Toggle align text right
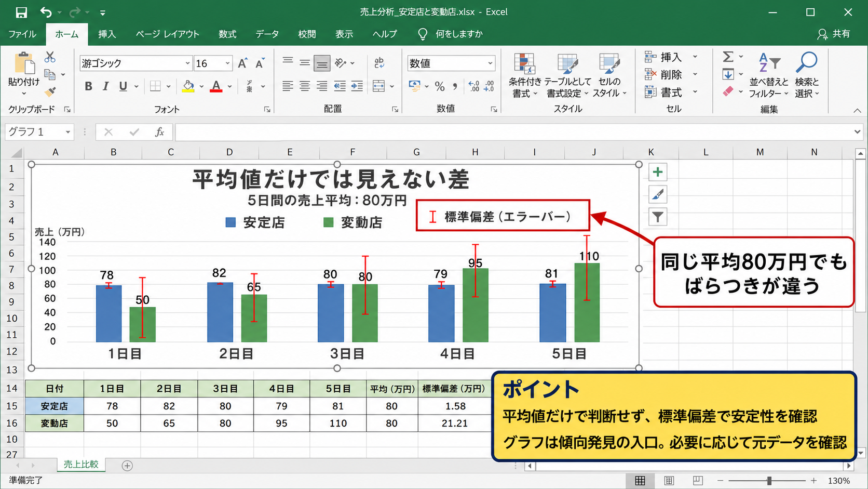The height and width of the screenshot is (489, 868). (x=322, y=86)
